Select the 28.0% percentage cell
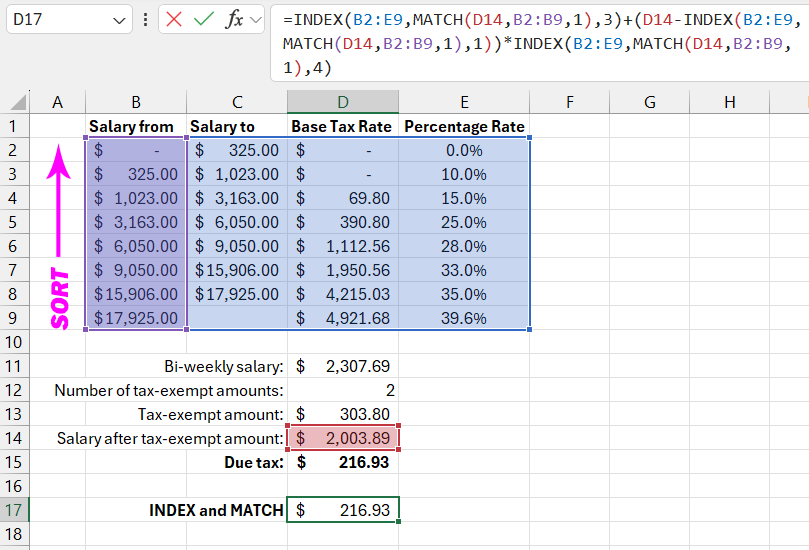This screenshot has width=809, height=550. 464,246
